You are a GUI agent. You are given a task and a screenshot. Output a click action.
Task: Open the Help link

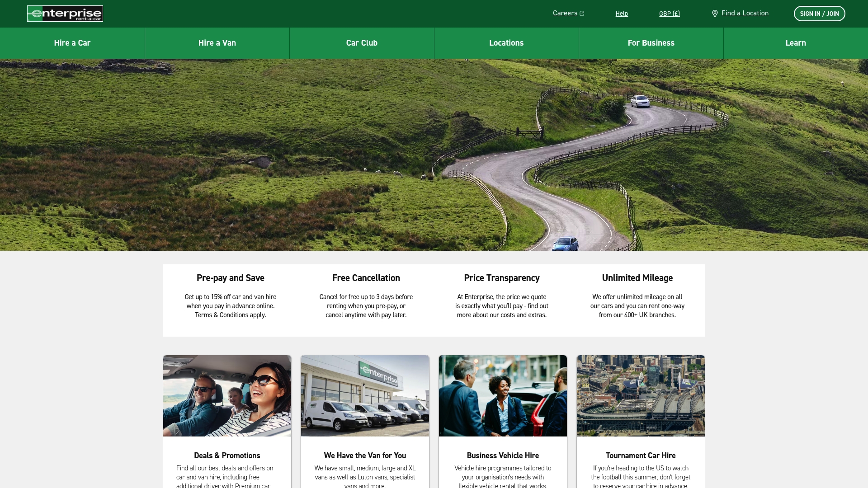[622, 14]
